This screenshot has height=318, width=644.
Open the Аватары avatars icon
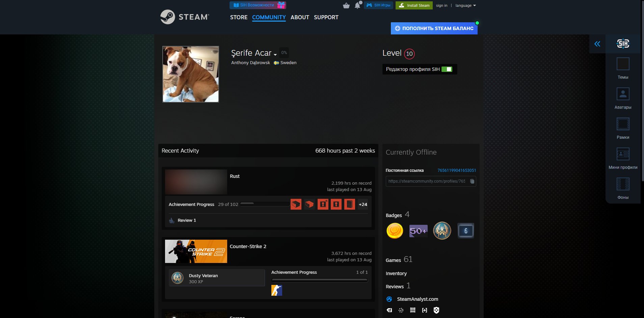[623, 94]
